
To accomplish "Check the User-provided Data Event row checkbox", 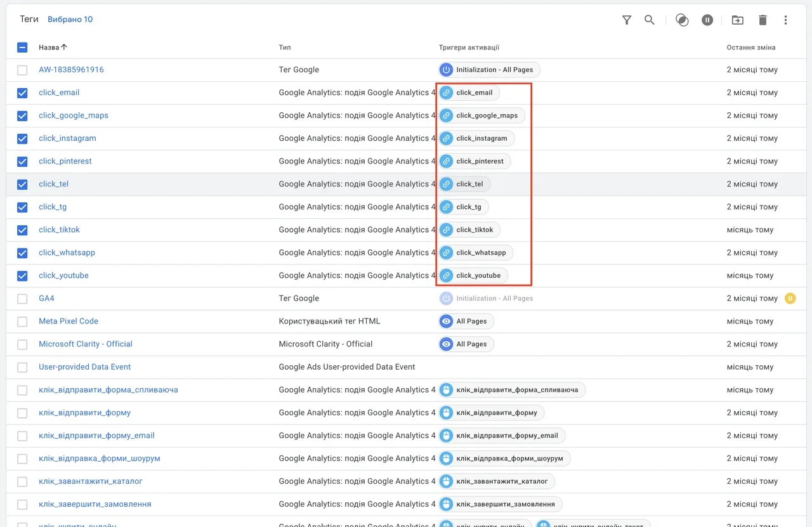I will tap(22, 367).
